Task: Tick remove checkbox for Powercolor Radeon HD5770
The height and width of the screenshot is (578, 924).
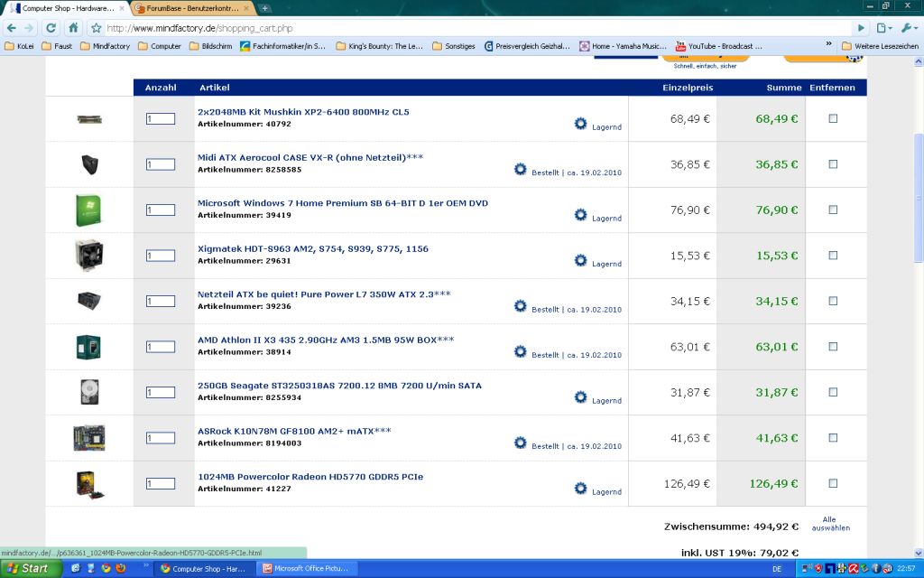Action: [x=833, y=483]
